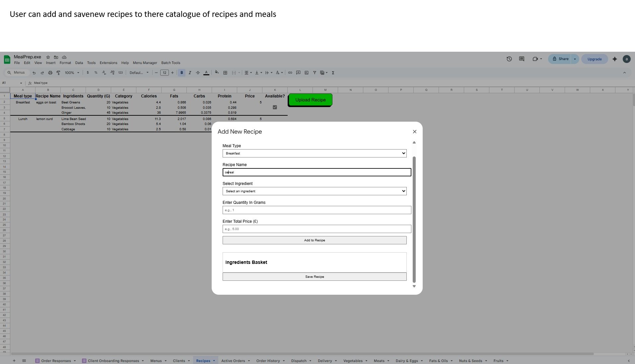Click the Print icon

[x=50, y=73]
